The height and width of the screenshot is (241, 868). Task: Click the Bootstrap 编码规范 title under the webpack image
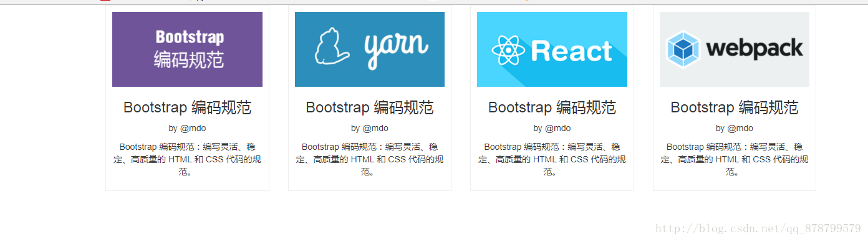(x=735, y=107)
